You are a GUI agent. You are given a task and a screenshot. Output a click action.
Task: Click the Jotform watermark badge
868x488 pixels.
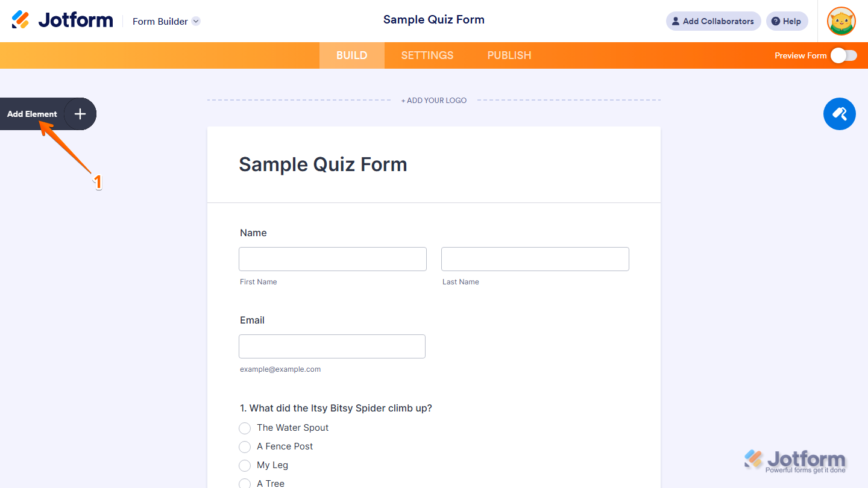click(795, 461)
